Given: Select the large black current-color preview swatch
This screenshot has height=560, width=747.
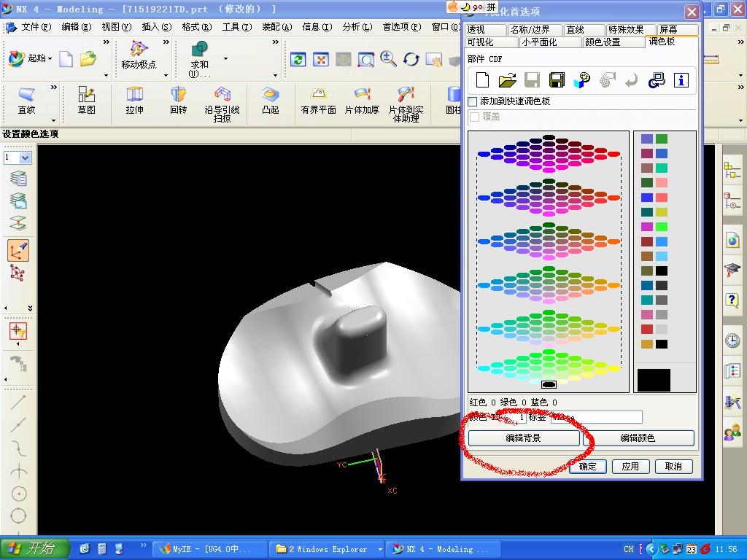Looking at the screenshot, I should 654,380.
